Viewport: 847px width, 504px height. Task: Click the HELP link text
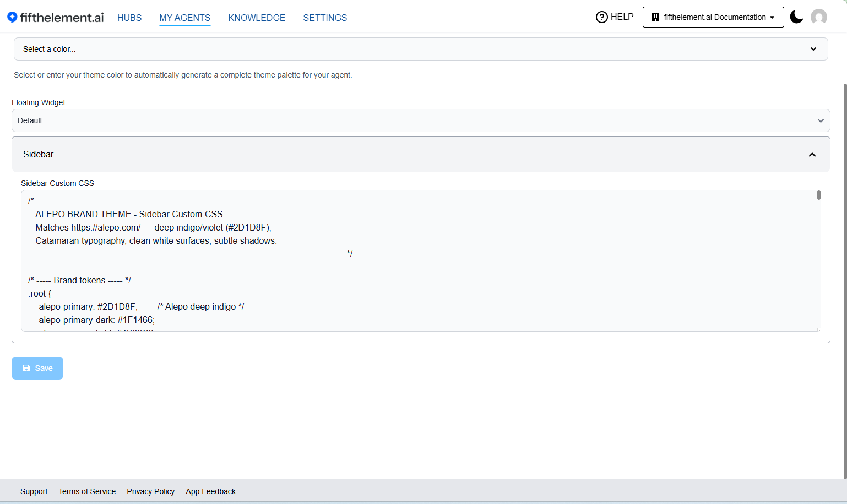point(622,17)
